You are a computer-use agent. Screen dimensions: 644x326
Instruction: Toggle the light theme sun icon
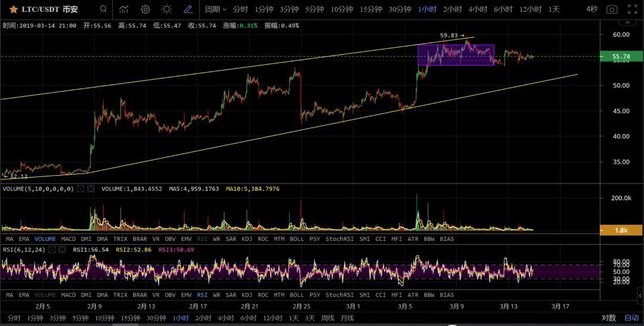(x=166, y=9)
